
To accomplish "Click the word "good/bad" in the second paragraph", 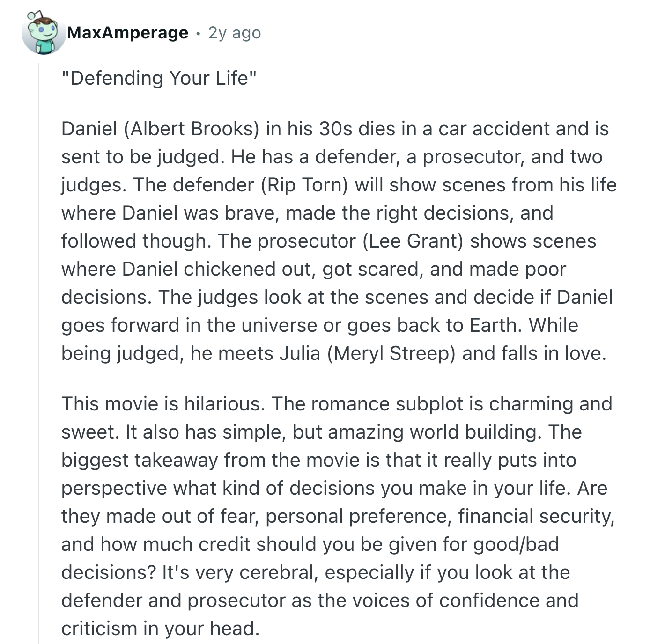I will (x=516, y=544).
